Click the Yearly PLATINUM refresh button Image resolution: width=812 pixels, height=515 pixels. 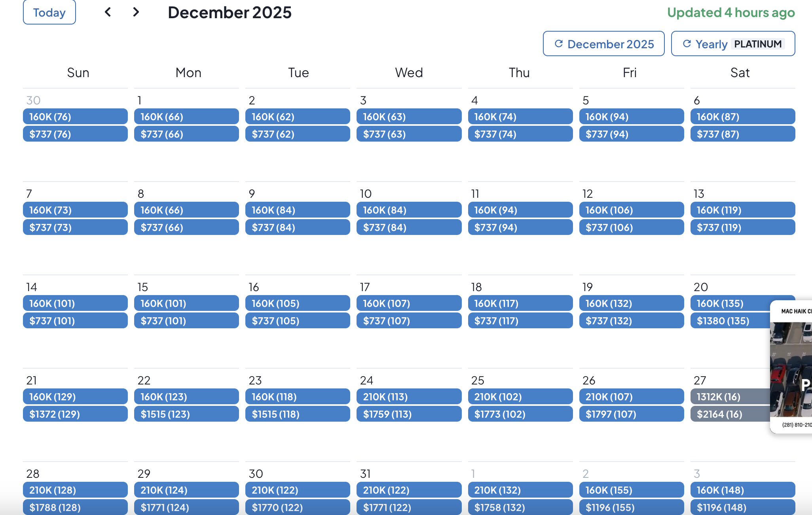pyautogui.click(x=733, y=44)
